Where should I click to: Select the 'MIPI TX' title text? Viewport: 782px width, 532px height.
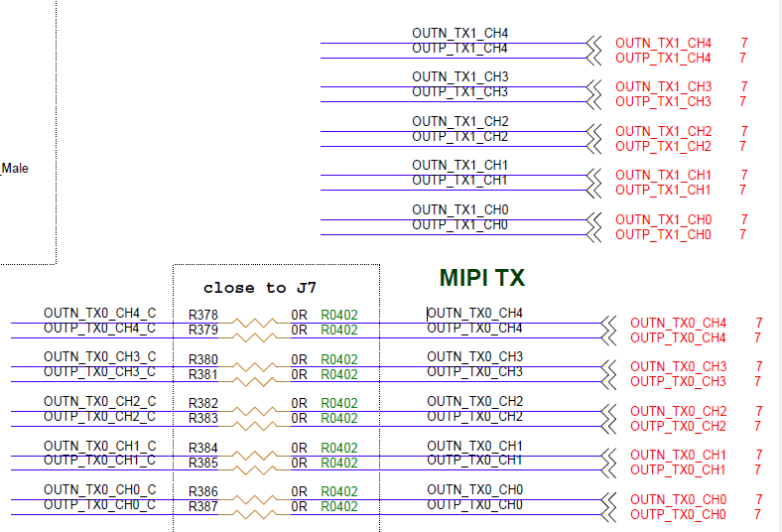point(482,278)
